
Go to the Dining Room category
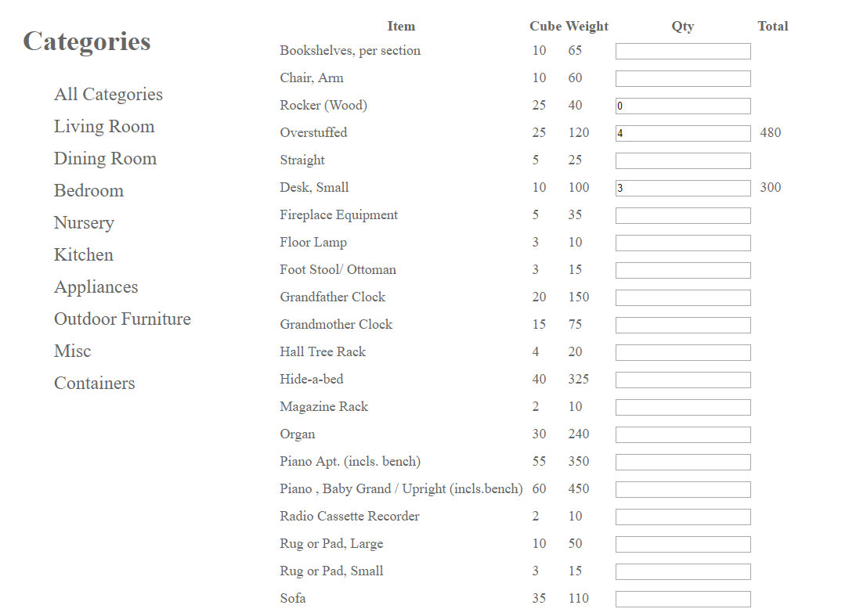point(105,159)
